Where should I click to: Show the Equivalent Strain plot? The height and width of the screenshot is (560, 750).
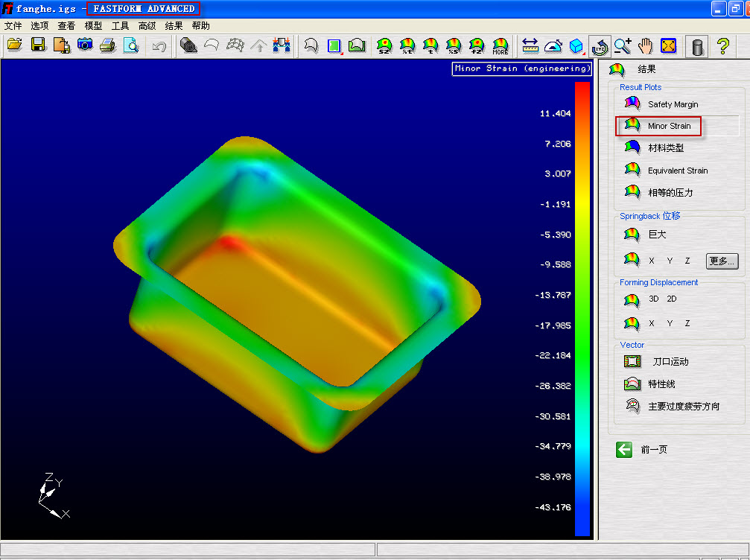point(667,171)
